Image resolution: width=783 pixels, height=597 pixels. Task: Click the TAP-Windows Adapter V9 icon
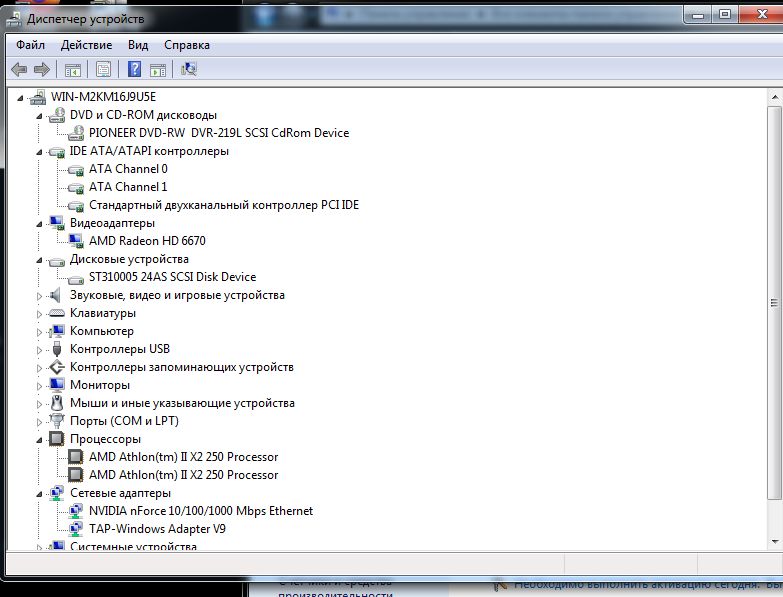point(76,529)
